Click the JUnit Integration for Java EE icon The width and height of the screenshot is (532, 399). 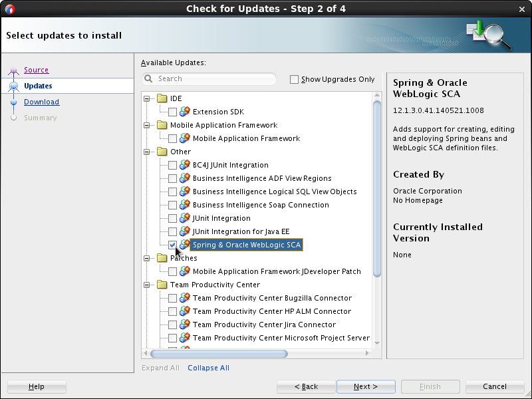coord(185,231)
